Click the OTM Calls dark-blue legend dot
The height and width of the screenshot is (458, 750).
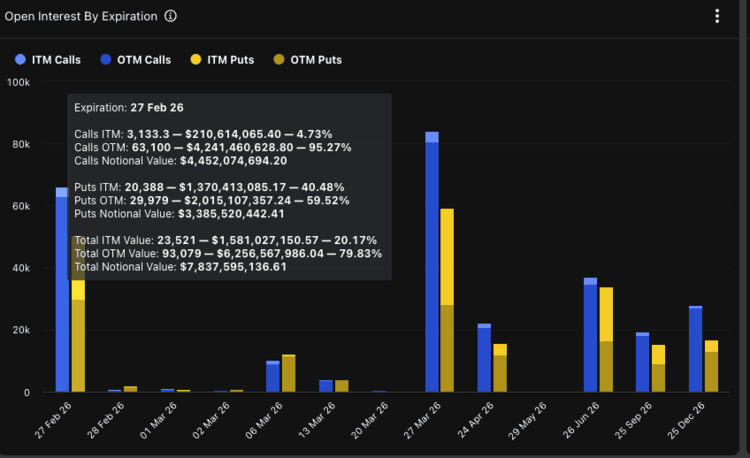click(105, 60)
